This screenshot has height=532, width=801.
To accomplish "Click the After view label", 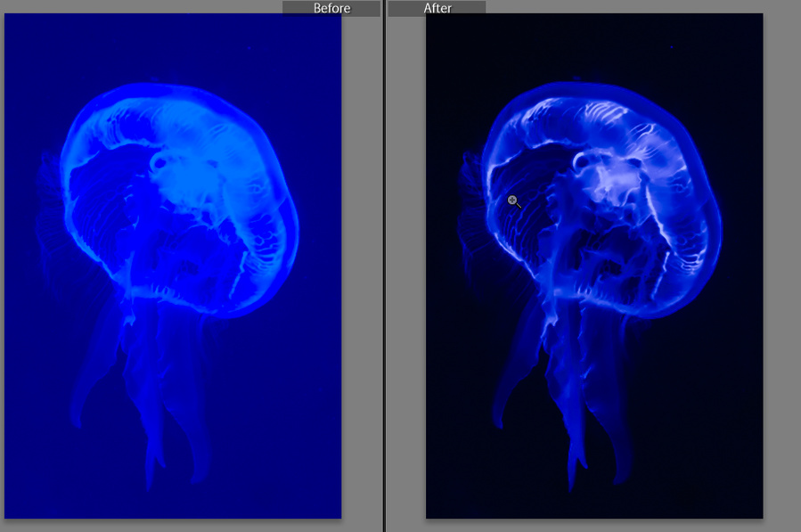I will click(x=437, y=8).
